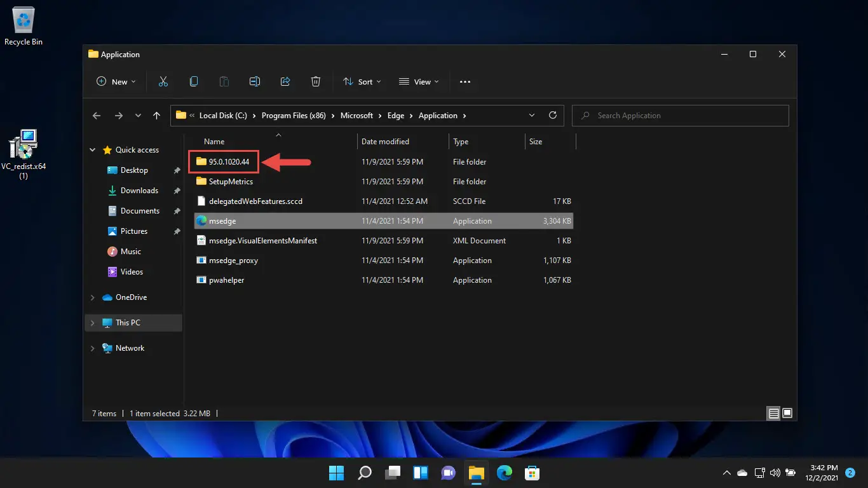Open Microsoft Store from taskbar

tap(532, 473)
